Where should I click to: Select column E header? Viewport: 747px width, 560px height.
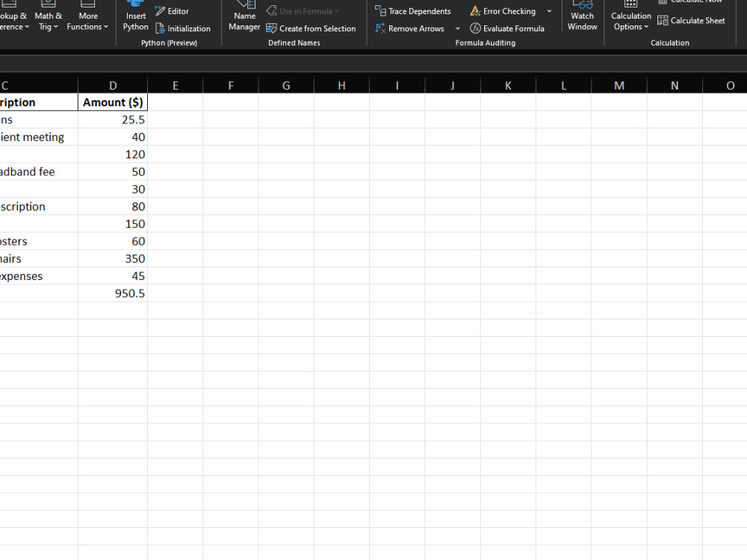point(176,86)
